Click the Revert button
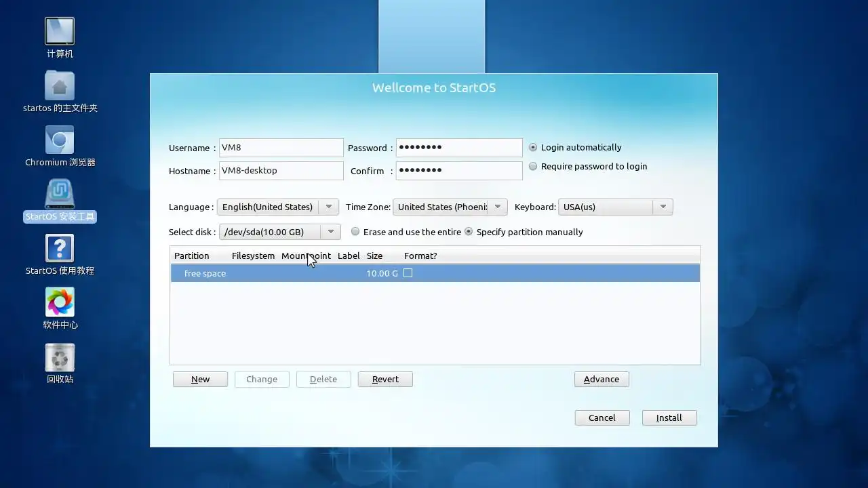Viewport: 868px width, 488px height. pyautogui.click(x=385, y=379)
